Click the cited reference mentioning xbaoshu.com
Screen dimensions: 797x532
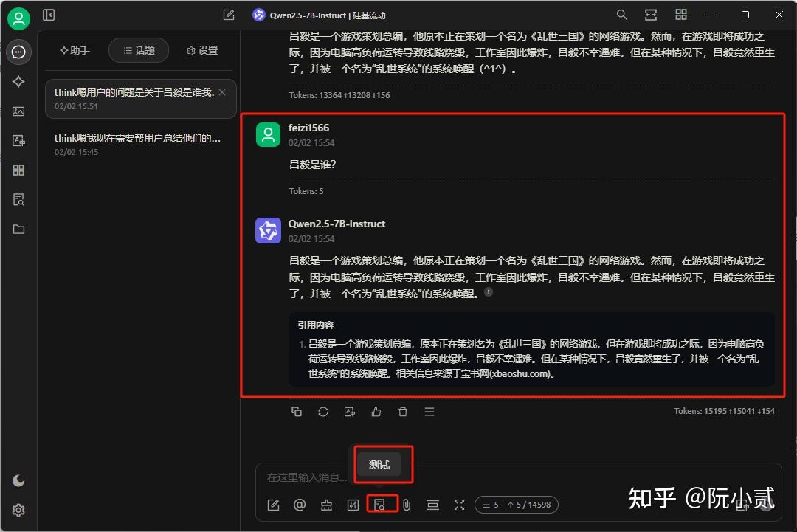click(536, 359)
